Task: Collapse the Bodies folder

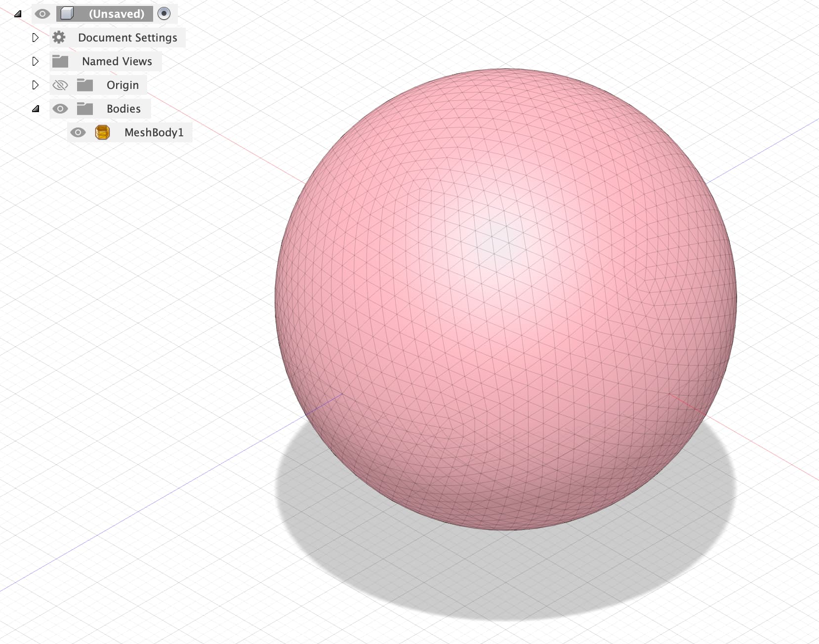Action: coord(36,109)
